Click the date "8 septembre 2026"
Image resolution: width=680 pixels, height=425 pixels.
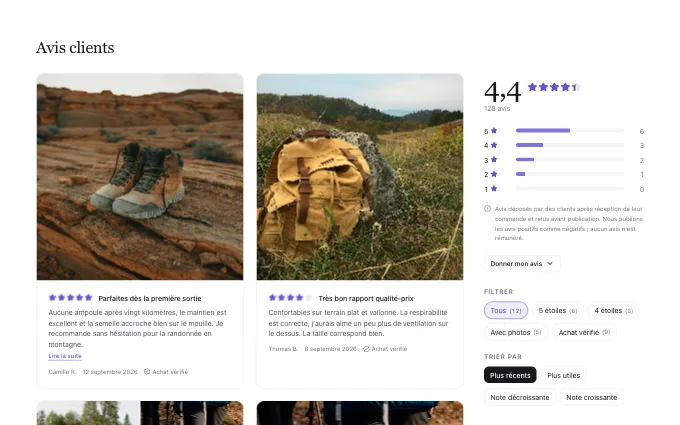(x=330, y=349)
